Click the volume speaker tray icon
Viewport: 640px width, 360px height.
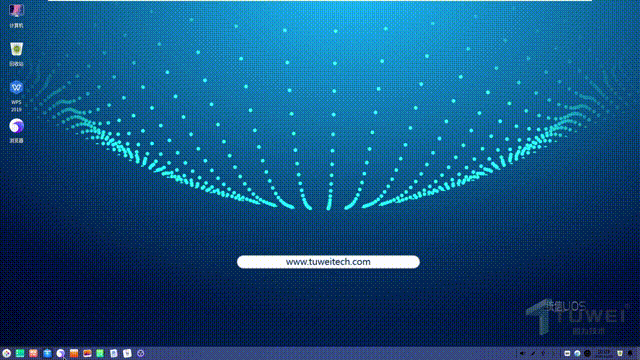(522, 353)
